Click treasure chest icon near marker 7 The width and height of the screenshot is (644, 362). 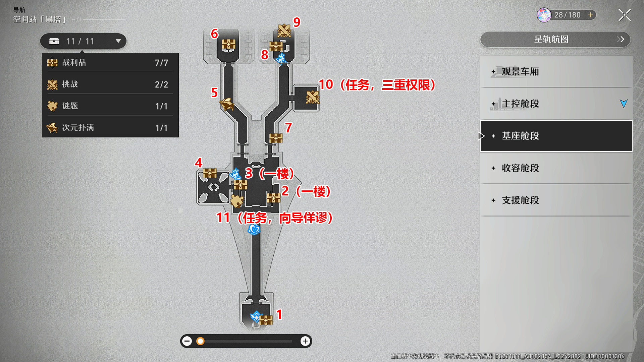276,138
